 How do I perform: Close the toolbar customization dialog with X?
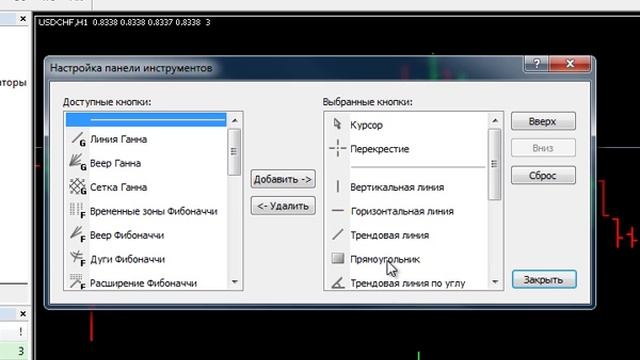coord(570,64)
